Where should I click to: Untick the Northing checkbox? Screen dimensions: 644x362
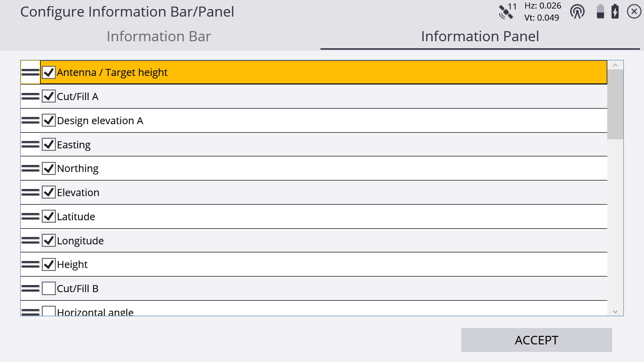click(x=49, y=168)
